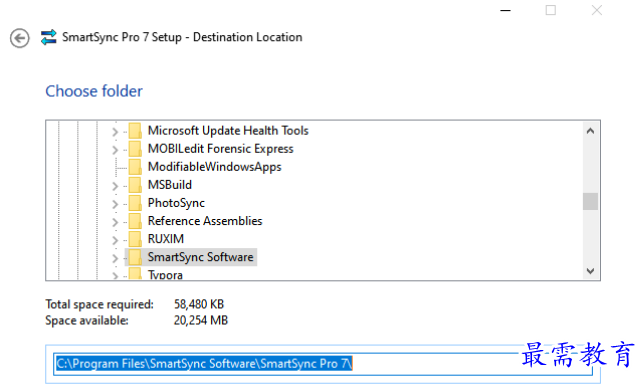Choose the Typora folder
Image resolution: width=643 pixels, height=386 pixels.
165,274
